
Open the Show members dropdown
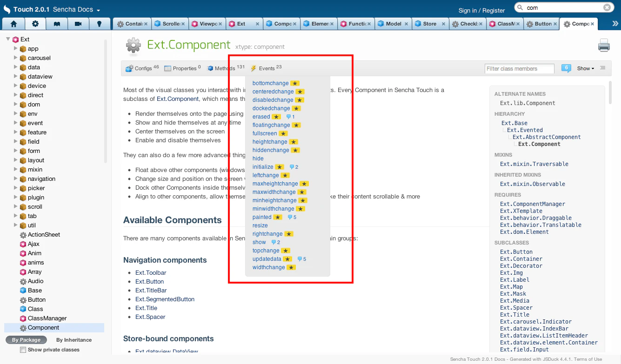pyautogui.click(x=586, y=68)
